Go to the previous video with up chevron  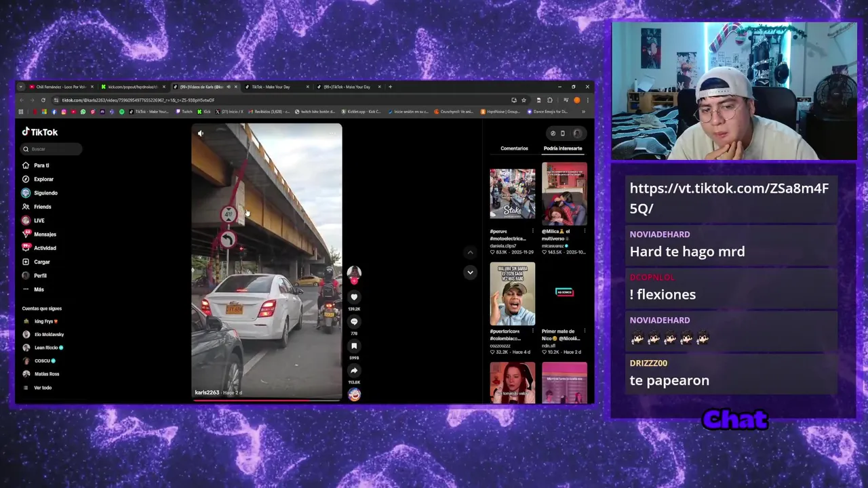click(470, 252)
